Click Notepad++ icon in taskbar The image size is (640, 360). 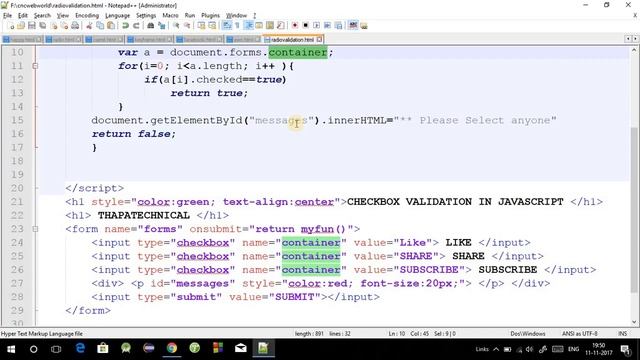click(263, 348)
